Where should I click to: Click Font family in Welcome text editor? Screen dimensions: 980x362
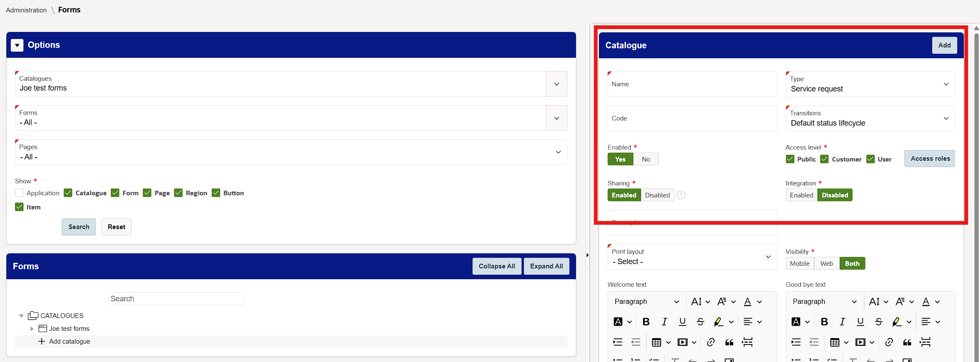[726, 302]
